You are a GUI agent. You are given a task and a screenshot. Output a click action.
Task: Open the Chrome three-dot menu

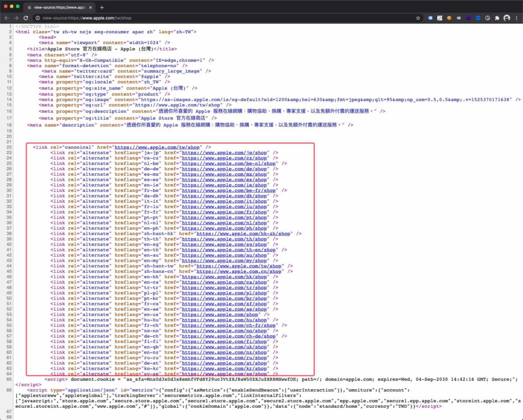[516, 18]
